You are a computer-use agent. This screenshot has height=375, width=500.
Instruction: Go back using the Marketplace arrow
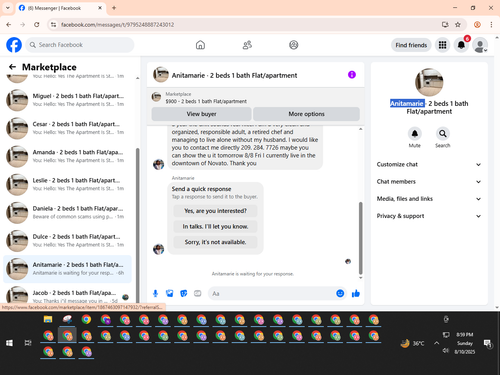click(12, 67)
